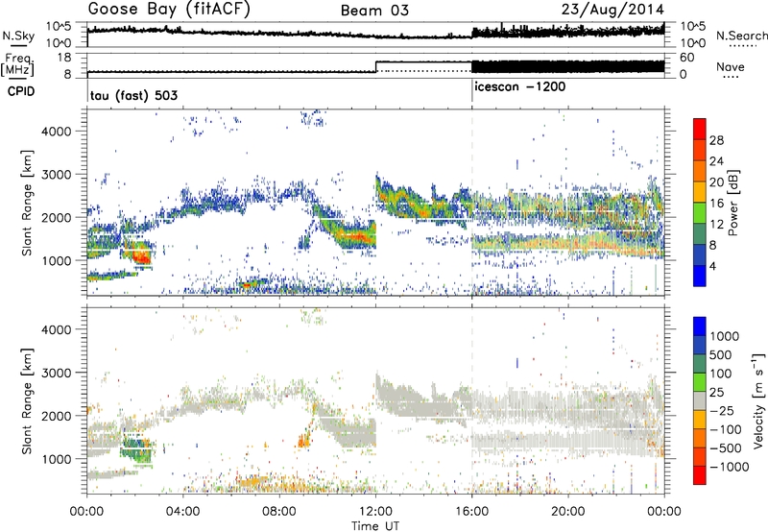Click the '100' velocity scale value
The height and width of the screenshot is (532, 768).
pyautogui.click(x=721, y=374)
